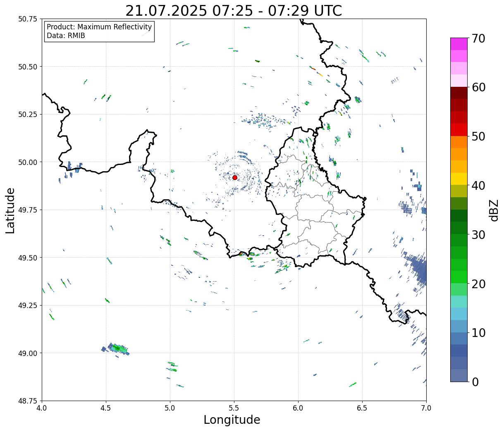Click the 30 colorbar tick label

(x=478, y=235)
